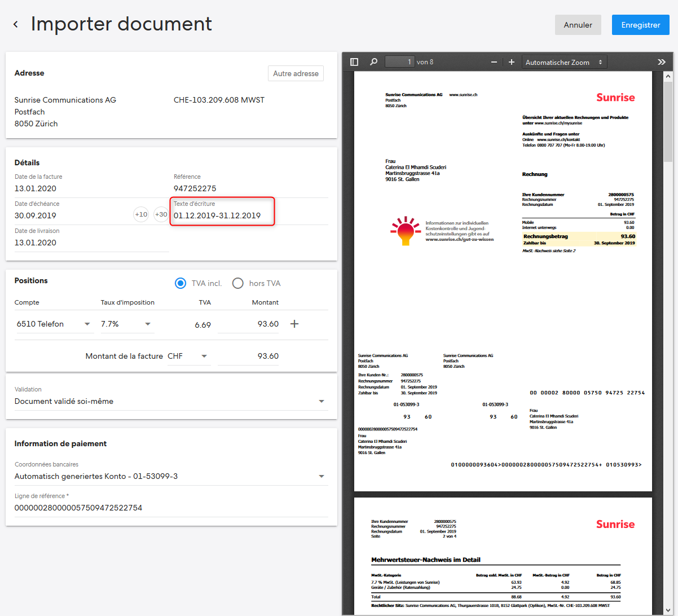The image size is (678, 616).
Task: Zoom out with the minus icon
Action: click(494, 62)
